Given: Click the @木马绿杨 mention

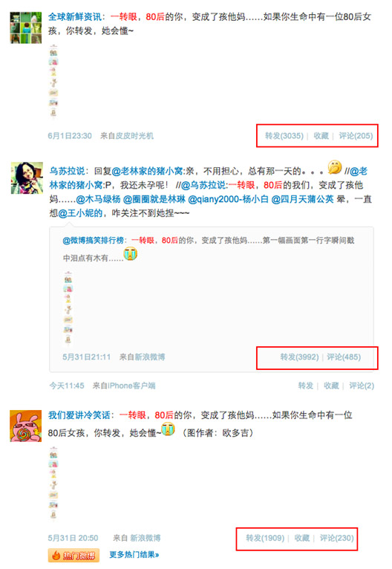Looking at the screenshot, I should coord(98,199).
